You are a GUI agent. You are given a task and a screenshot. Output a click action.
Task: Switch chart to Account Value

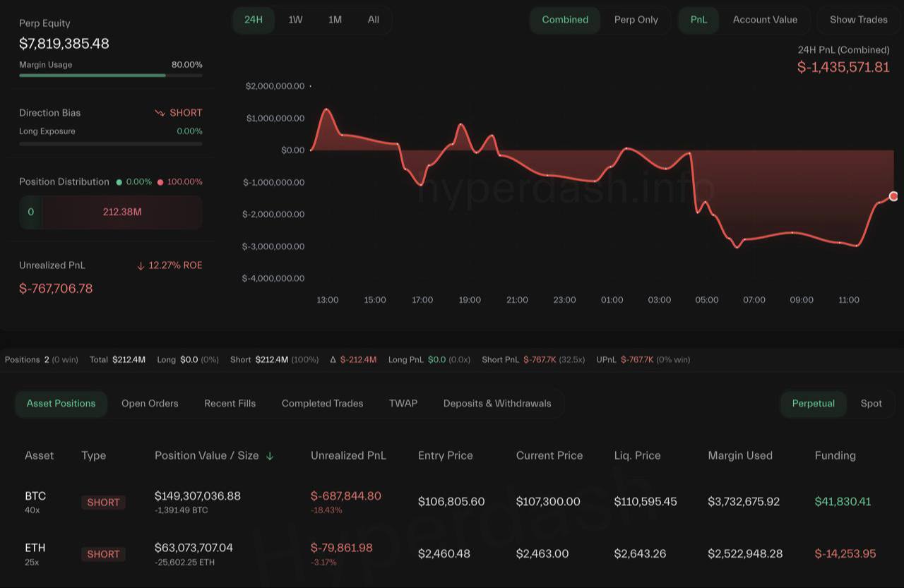point(765,20)
